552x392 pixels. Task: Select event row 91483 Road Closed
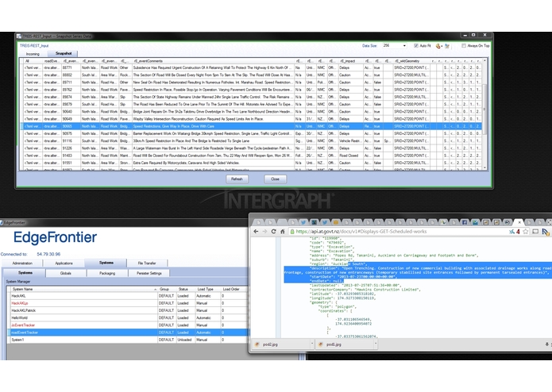point(251,156)
